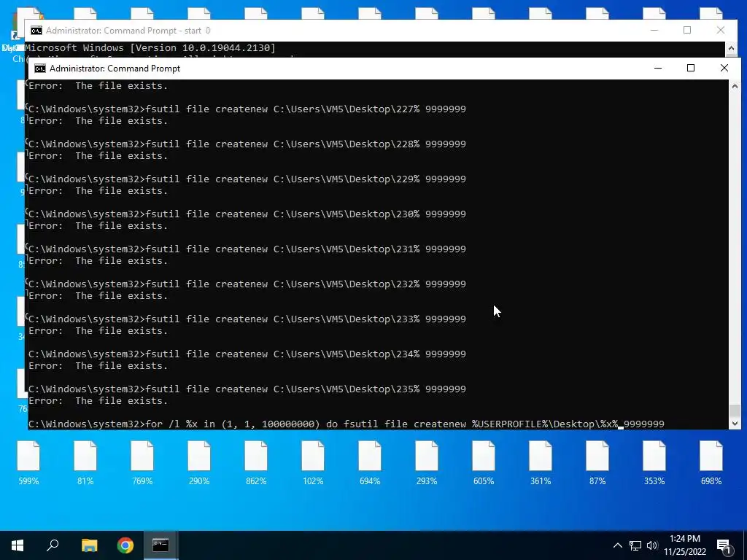Click the line creating Desktop\233%
This screenshot has height=560, width=747.
click(x=247, y=319)
